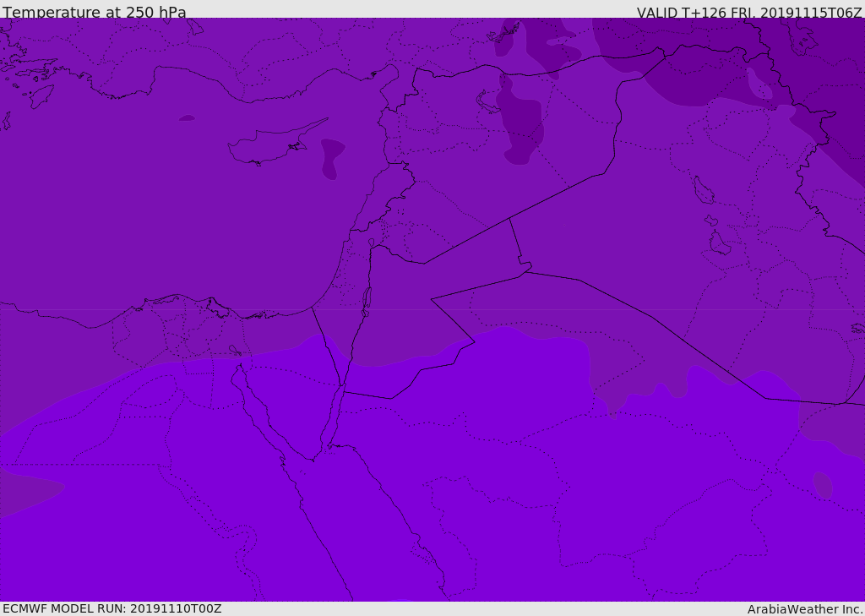This screenshot has width=865, height=616.
Task: Click the 'ECMWF MODEL RUN: 20191110T00Z' footer text
Action: [112, 608]
